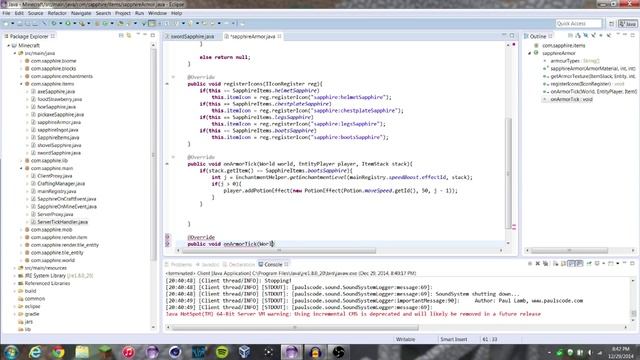Image resolution: width=640 pixels, height=360 pixels.
Task: Toggle Hide Fields in Outline toolbar
Action: click(586, 36)
